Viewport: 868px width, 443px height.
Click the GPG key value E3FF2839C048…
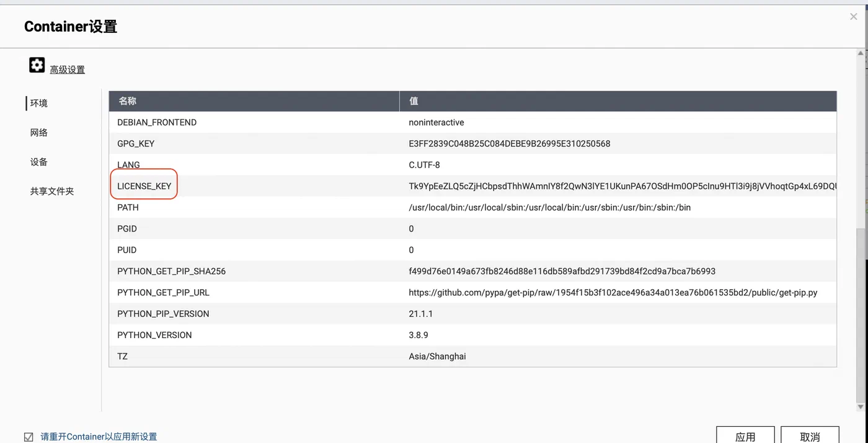[x=510, y=143]
